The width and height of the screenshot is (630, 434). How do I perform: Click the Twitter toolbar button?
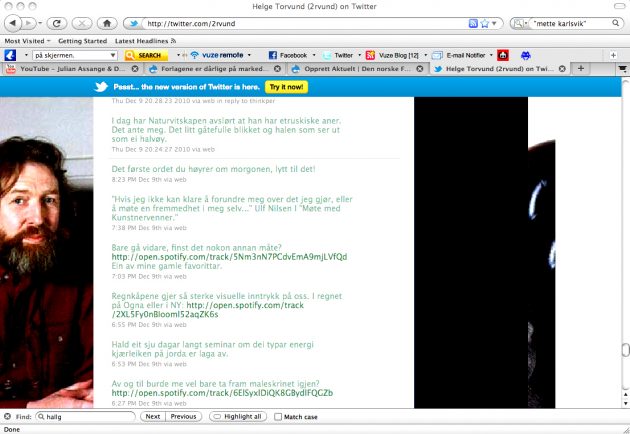tap(339, 55)
